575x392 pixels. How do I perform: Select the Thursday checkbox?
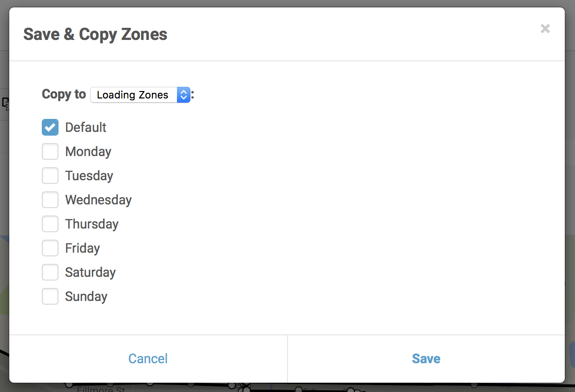50,224
